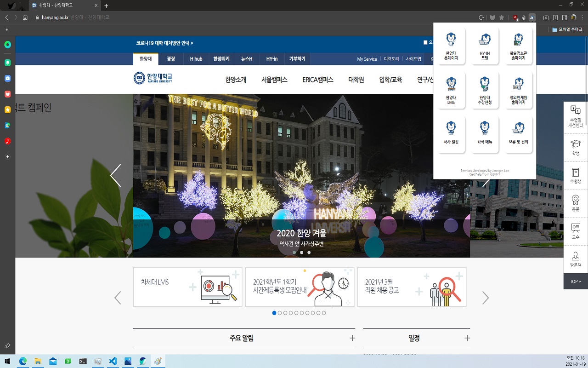
Task: Open Papago translator in Whale sidebar
Action: 7,125
